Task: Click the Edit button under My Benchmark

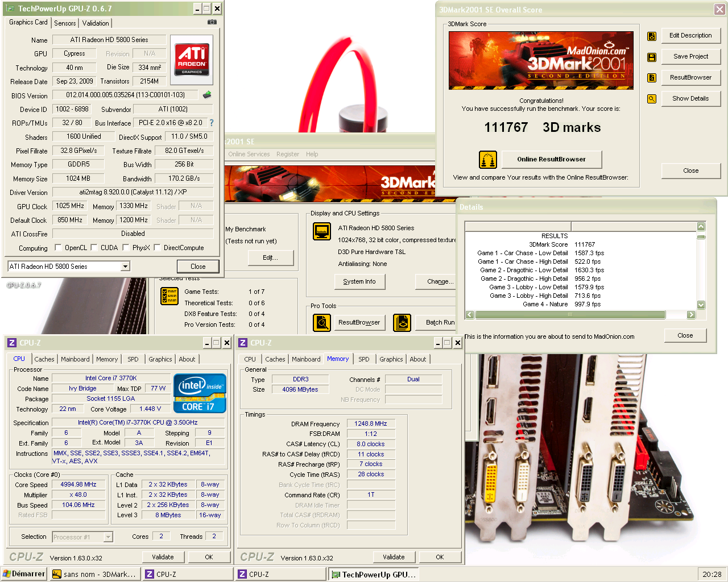Action: tap(270, 257)
